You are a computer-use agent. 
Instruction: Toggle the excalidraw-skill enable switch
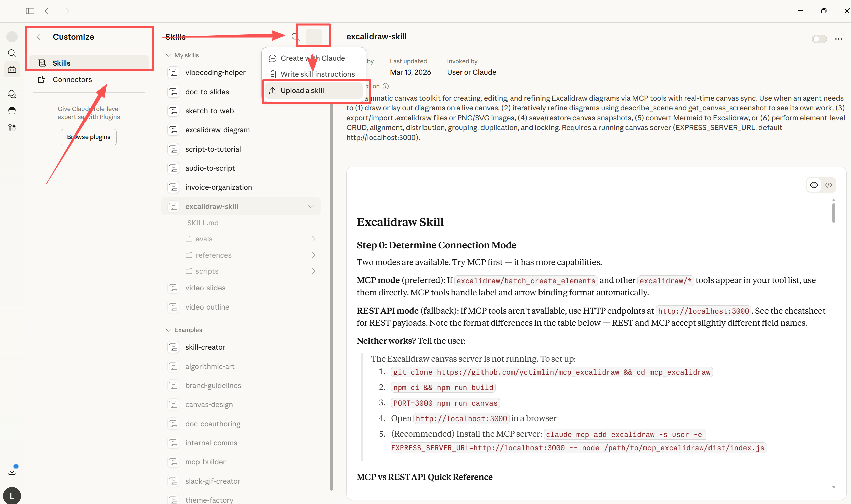point(819,39)
